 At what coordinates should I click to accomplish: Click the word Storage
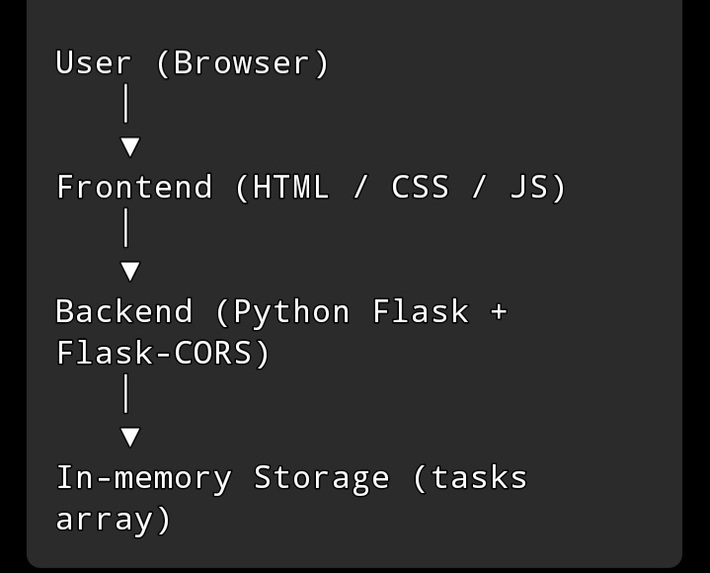[321, 479]
